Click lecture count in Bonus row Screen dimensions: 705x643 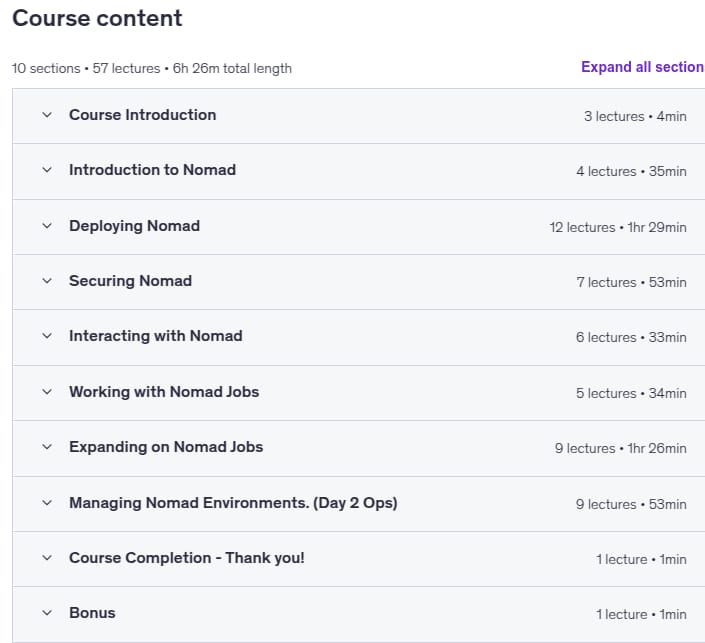click(641, 614)
